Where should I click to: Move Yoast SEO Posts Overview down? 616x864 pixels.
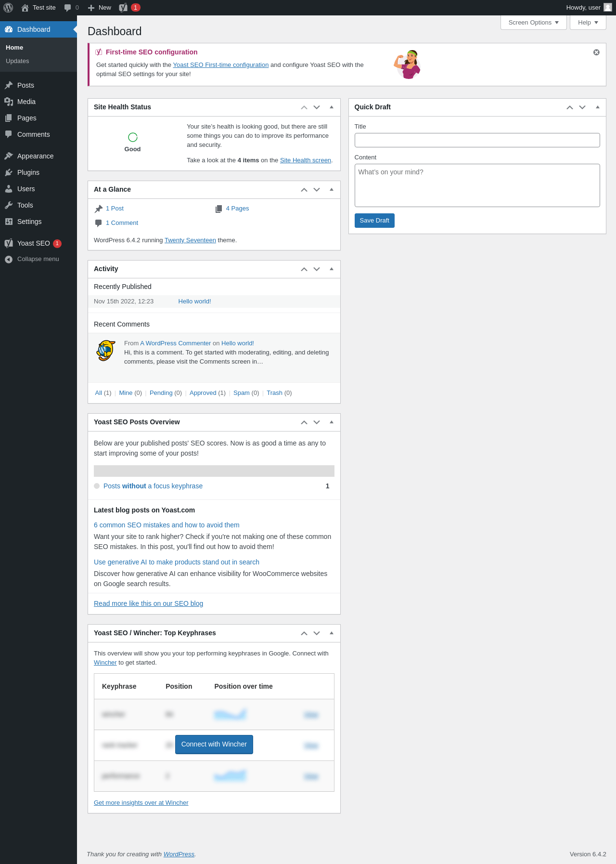pos(317,422)
